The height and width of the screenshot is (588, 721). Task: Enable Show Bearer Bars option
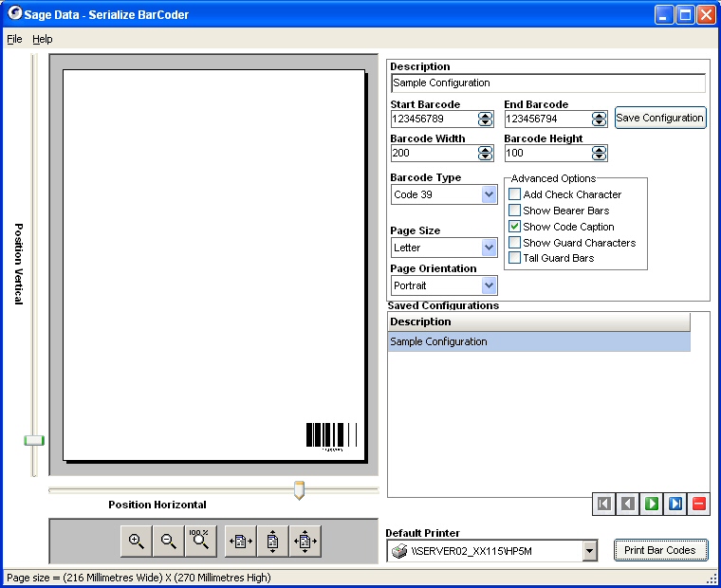[x=514, y=211]
